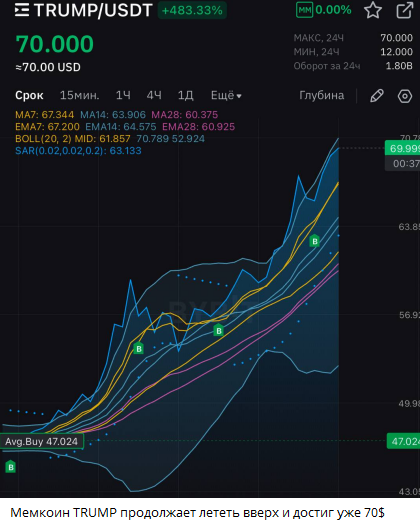Click the +483.33% change badge

(192, 10)
